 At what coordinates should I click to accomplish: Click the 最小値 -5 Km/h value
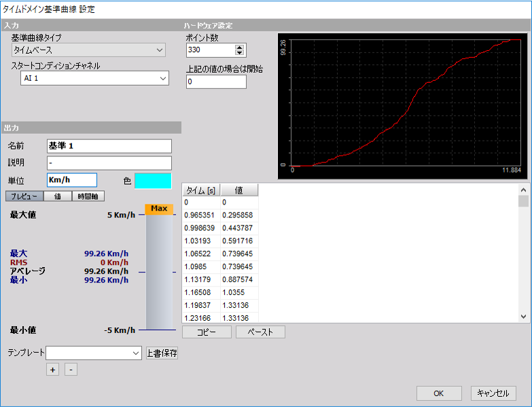120,330
